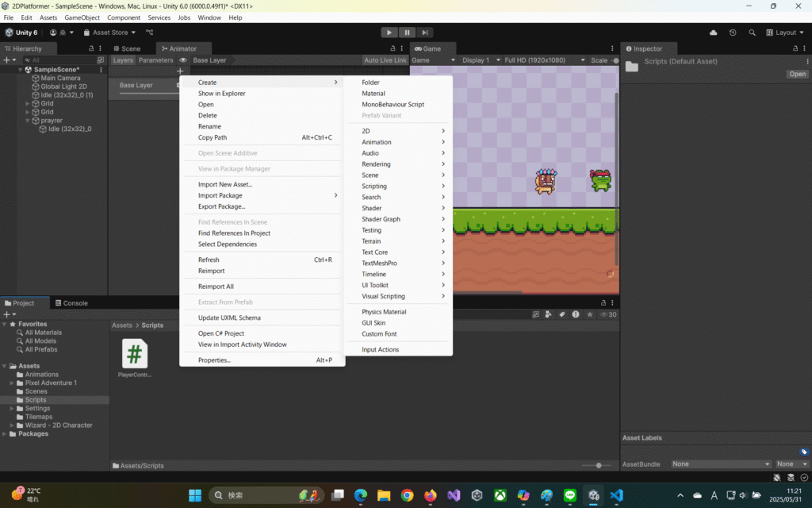Open the AssetBundle variant dropdown

(792, 464)
